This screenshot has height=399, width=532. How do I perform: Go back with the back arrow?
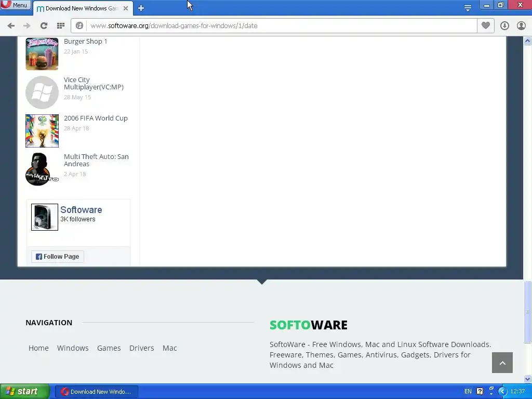[x=11, y=26]
